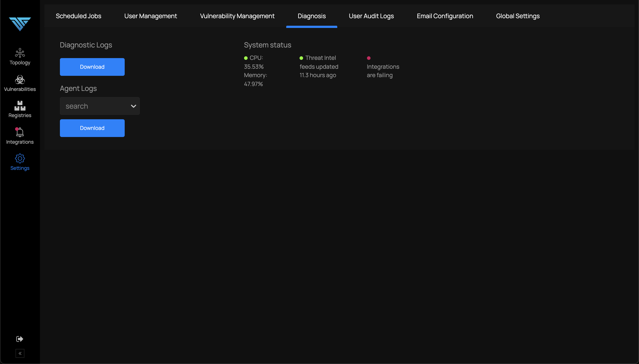This screenshot has width=639, height=364.
Task: Switch to the User Audit Logs tab
Action: coord(371,16)
